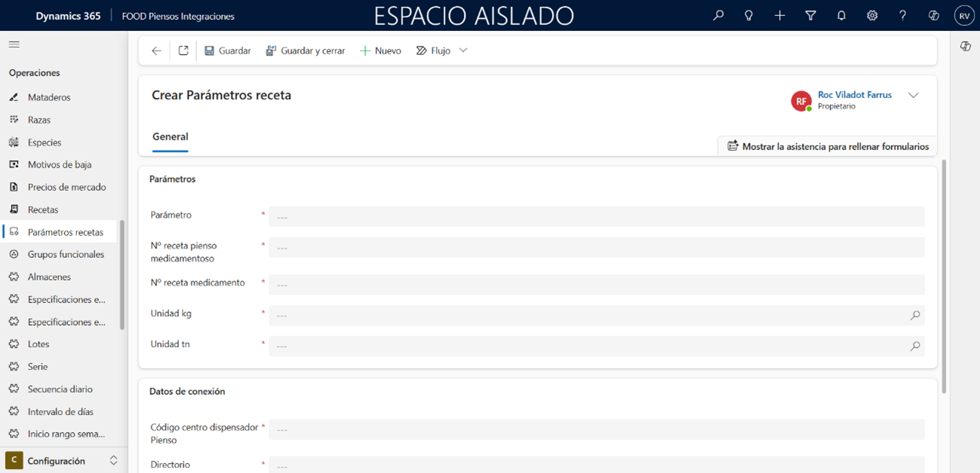This screenshot has width=980, height=473.
Task: Click the Unidad kg lookup search icon
Action: click(914, 315)
